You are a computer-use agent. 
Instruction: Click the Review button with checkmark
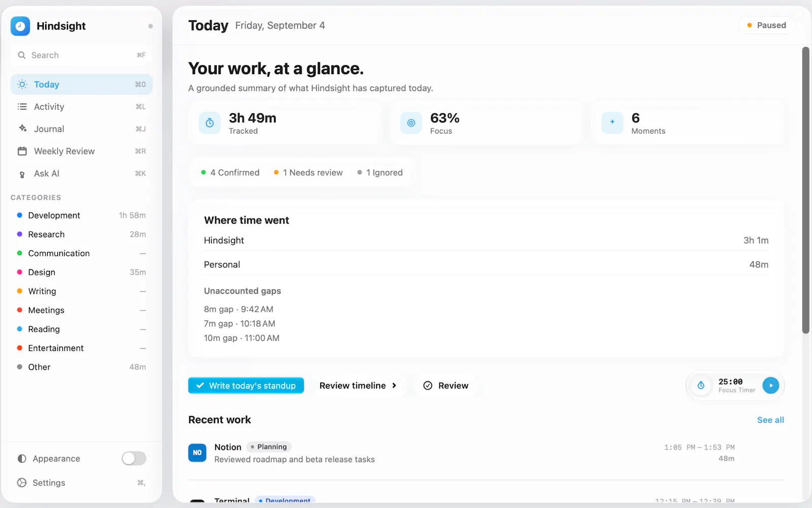pos(446,386)
